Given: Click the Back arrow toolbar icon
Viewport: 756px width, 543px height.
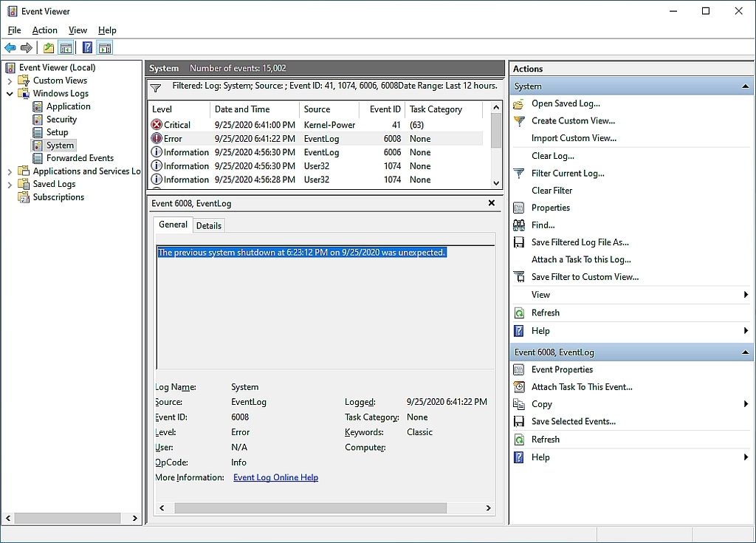Looking at the screenshot, I should tap(10, 48).
